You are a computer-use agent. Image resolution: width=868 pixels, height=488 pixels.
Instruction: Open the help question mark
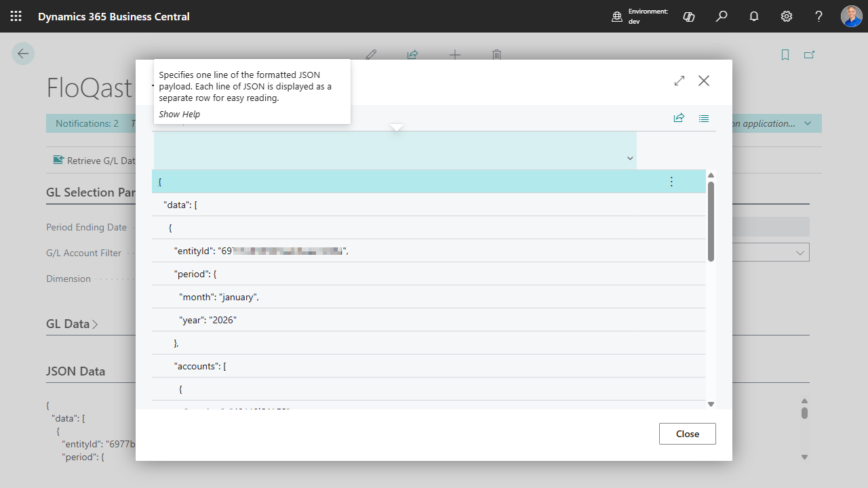(819, 16)
